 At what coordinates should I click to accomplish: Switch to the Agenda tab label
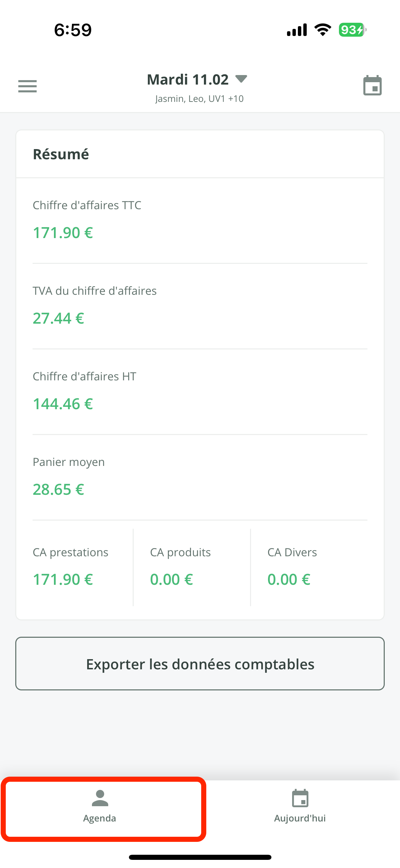pos(100,818)
